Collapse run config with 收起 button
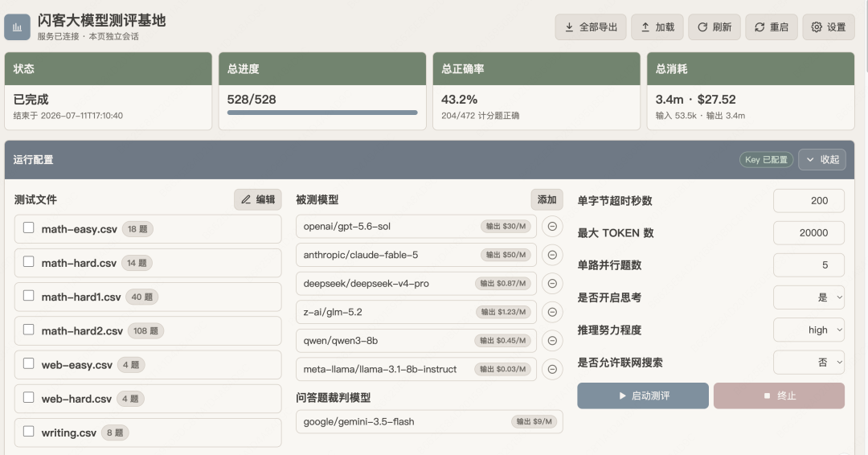Viewport: 868px width, 455px height. click(x=822, y=159)
